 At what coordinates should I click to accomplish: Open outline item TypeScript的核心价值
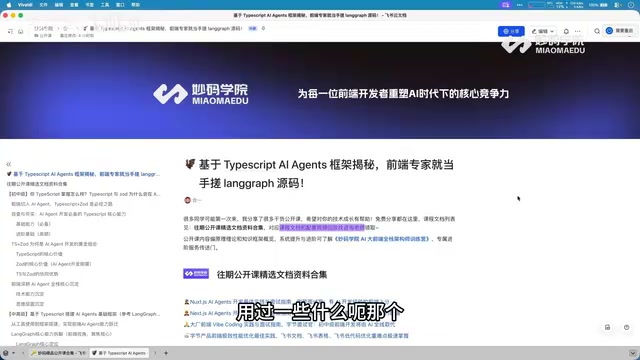(39, 254)
